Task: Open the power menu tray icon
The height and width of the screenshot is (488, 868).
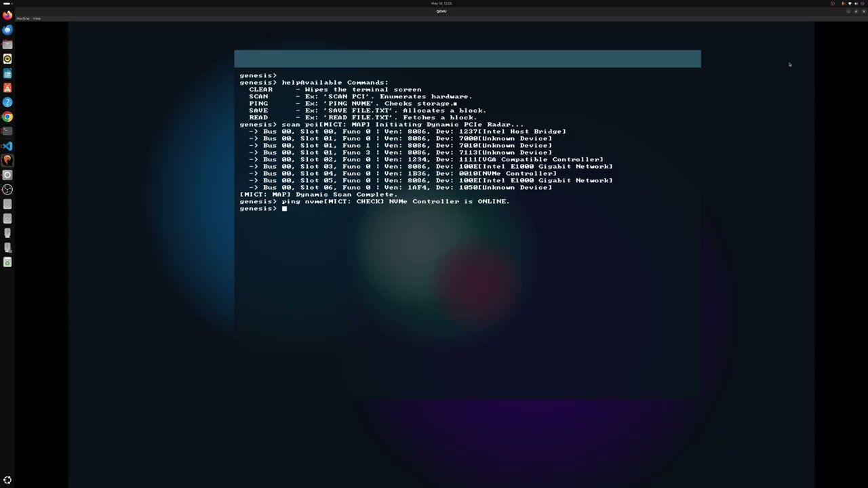Action: coord(862,3)
